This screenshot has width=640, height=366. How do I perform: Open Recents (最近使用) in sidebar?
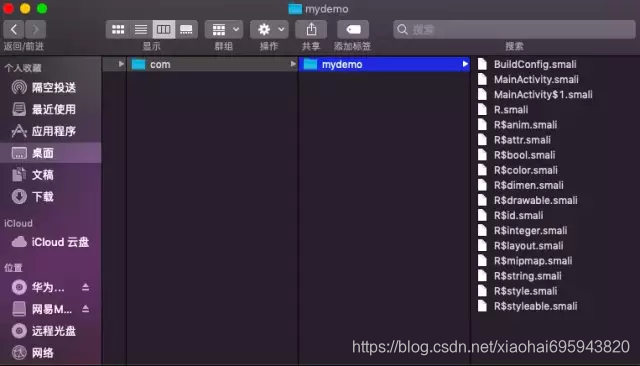(51, 109)
